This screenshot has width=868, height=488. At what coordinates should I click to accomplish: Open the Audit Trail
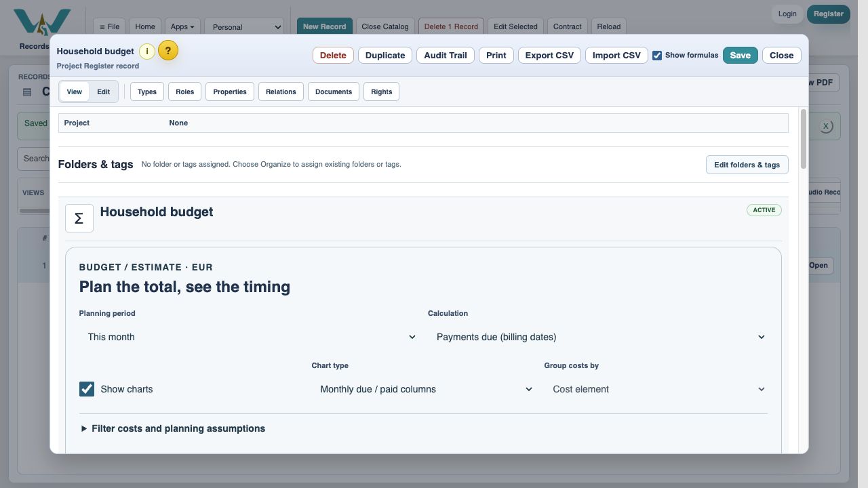tap(446, 56)
